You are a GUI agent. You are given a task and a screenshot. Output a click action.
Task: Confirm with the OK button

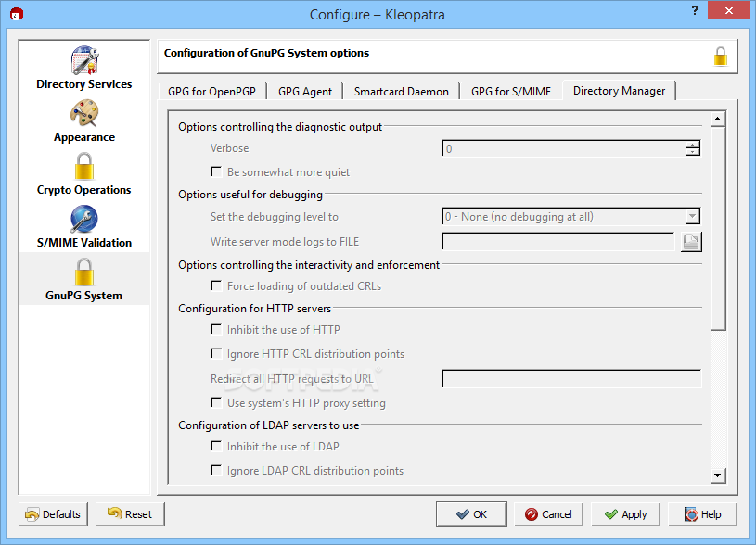pos(471,514)
